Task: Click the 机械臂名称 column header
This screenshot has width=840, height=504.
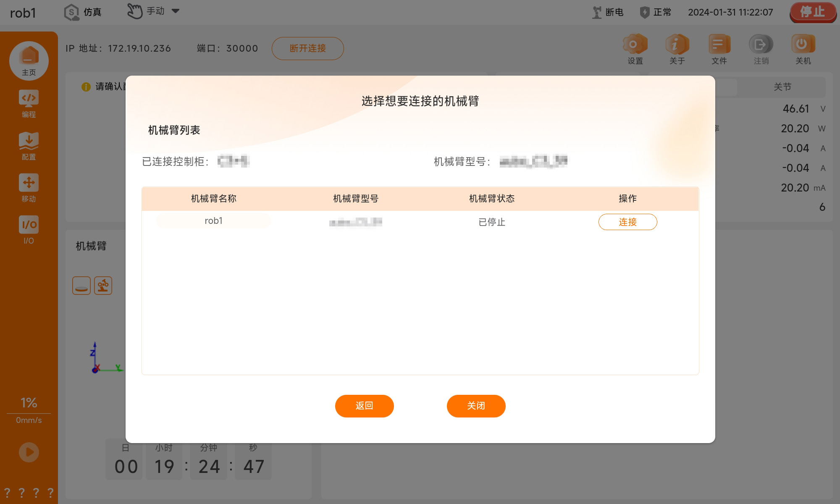Action: [x=213, y=199]
